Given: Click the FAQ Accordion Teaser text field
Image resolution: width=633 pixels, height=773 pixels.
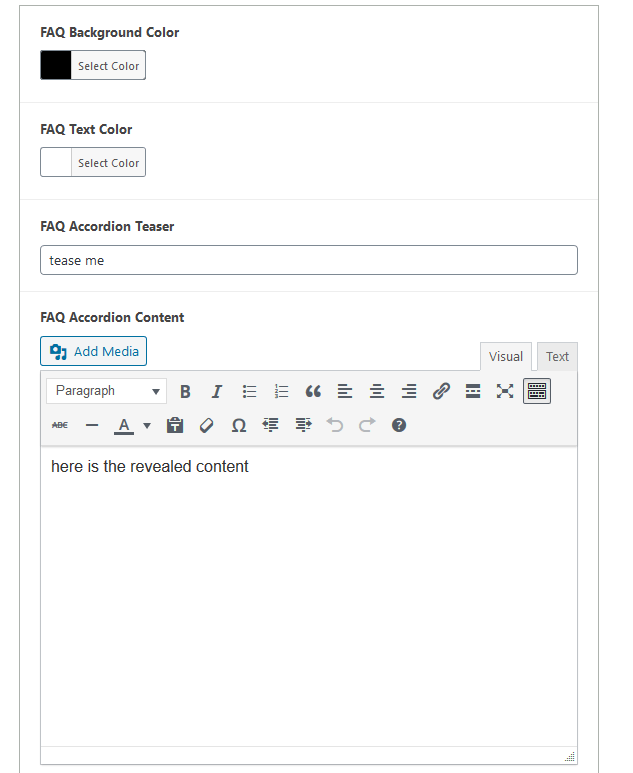Looking at the screenshot, I should pos(309,260).
